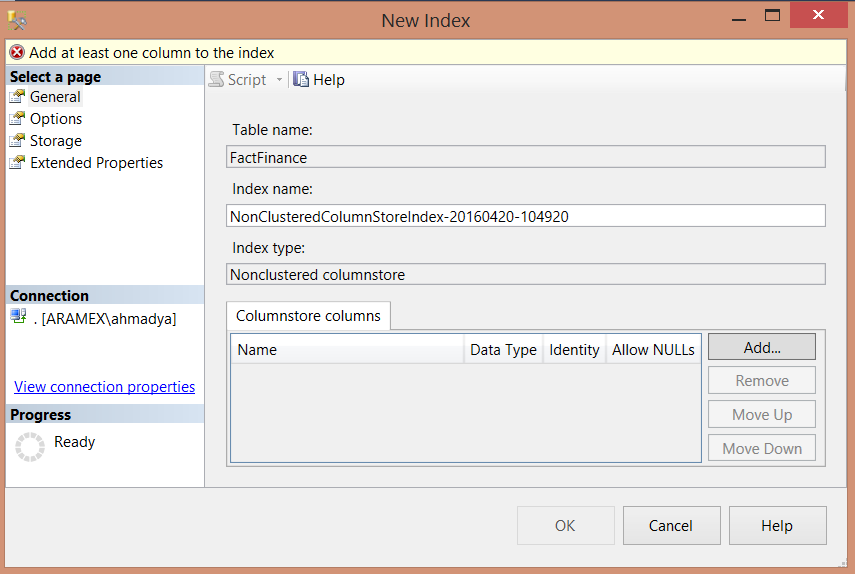Viewport: 855px width, 574px height.
Task: Open the Storage page
Action: 56,141
